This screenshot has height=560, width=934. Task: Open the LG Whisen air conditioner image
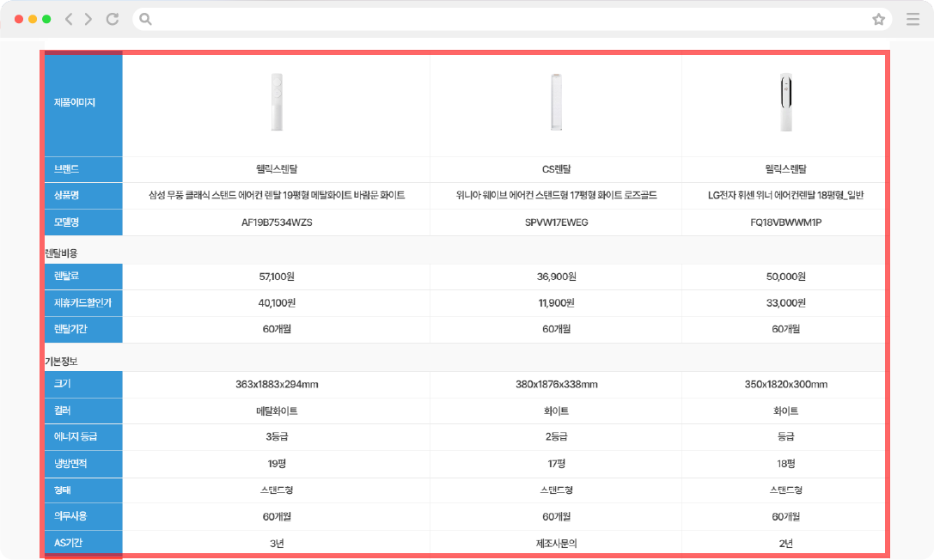click(785, 102)
